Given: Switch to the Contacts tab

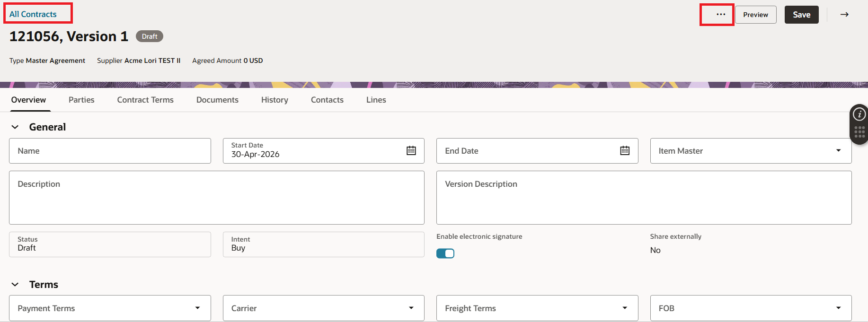Looking at the screenshot, I should click(327, 100).
